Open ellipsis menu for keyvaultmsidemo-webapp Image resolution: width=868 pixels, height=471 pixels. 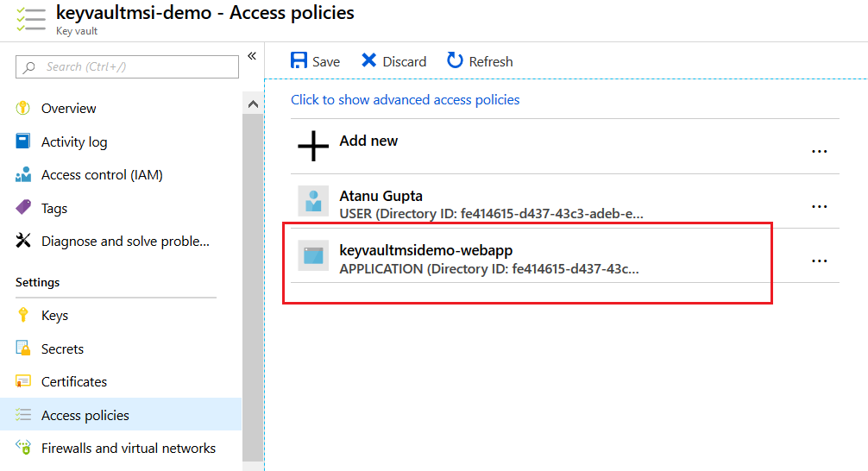(820, 261)
